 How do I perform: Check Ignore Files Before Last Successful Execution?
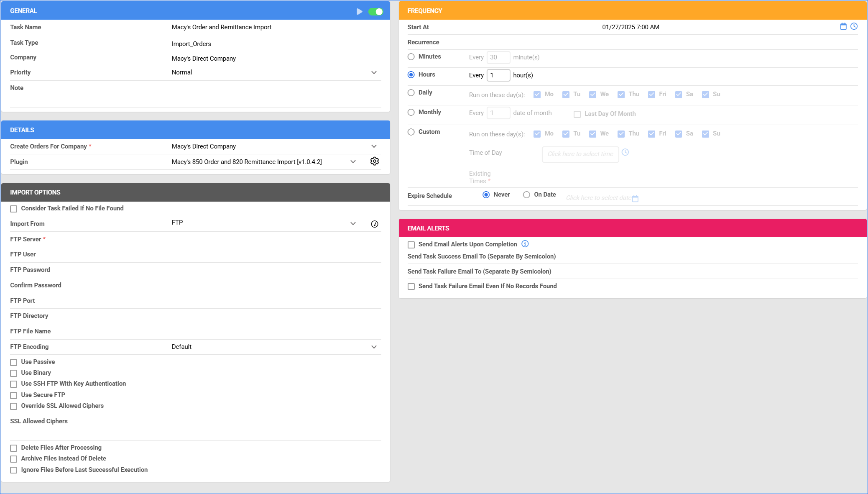pos(14,470)
